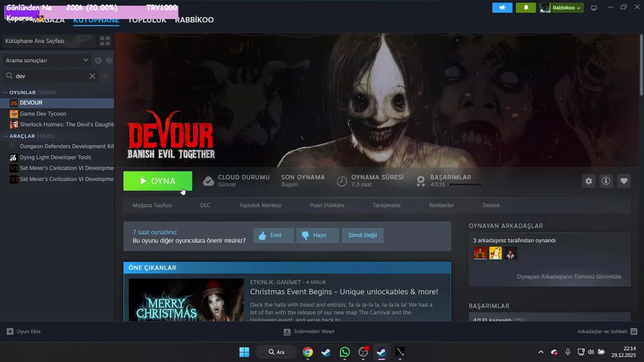Viewport: 644px width, 362px height.
Task: Open Başarımlar achievements icon
Action: coord(421,181)
